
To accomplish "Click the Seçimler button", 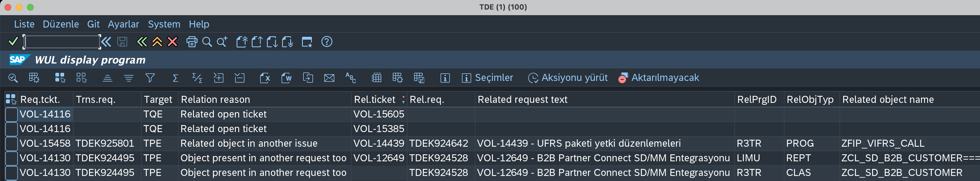I will coord(487,78).
